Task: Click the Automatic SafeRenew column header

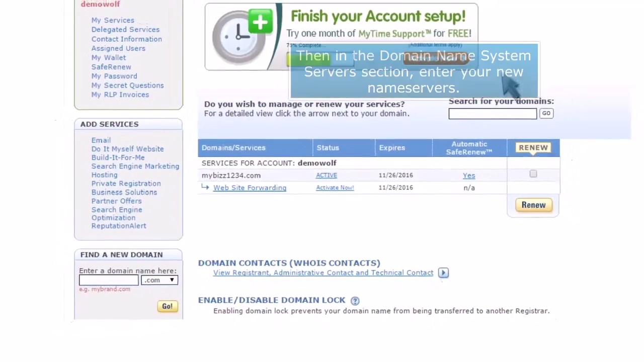Action: pyautogui.click(x=469, y=148)
